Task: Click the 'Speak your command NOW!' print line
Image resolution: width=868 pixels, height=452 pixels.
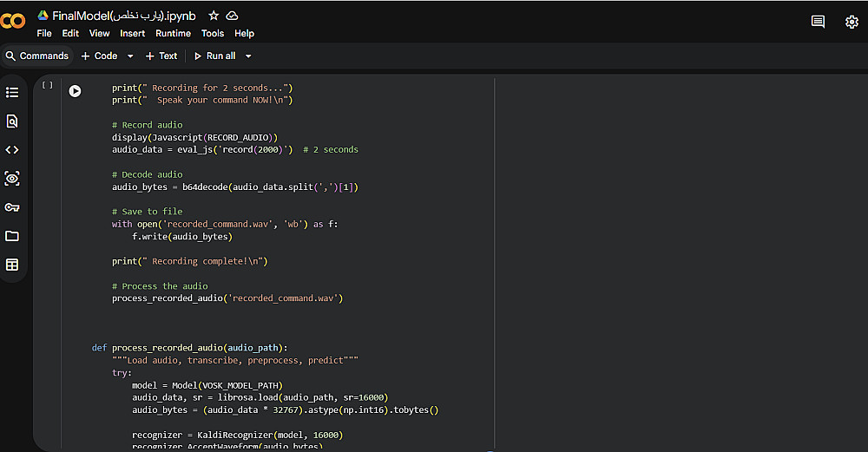Action: pyautogui.click(x=202, y=100)
